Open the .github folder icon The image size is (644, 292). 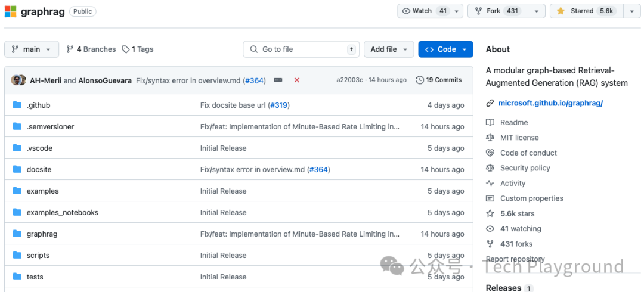tap(17, 105)
